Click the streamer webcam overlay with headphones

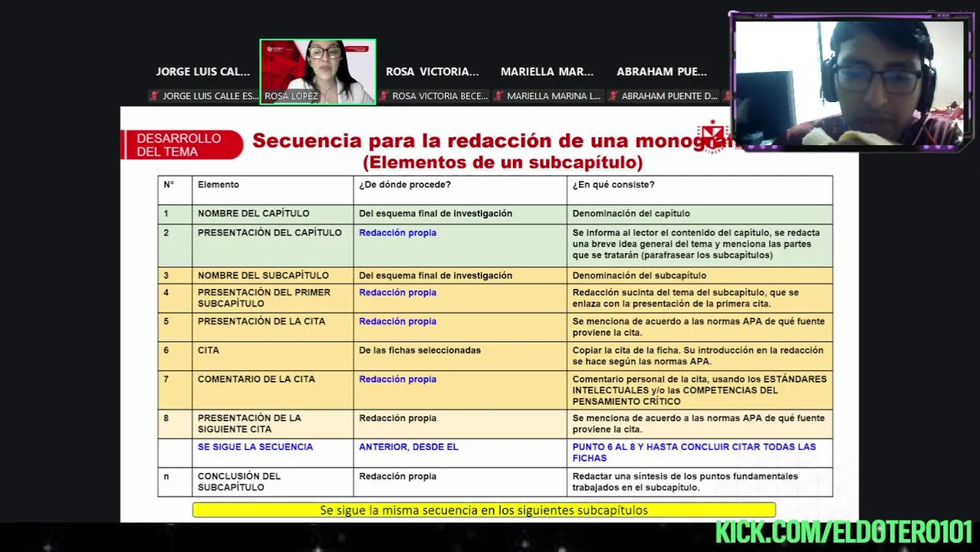[x=850, y=81]
